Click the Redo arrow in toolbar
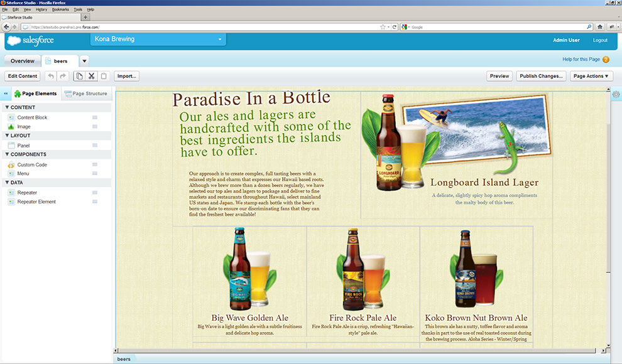 pyautogui.click(x=63, y=76)
